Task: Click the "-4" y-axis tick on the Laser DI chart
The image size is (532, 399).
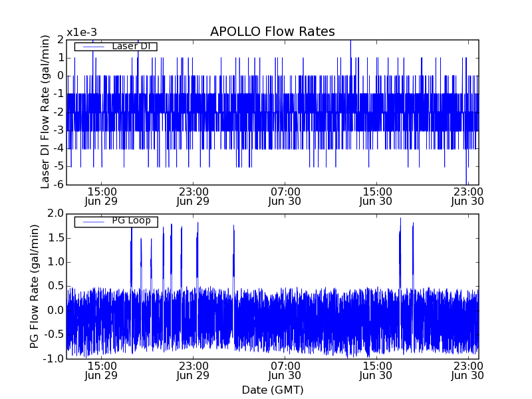Action: tap(58, 148)
